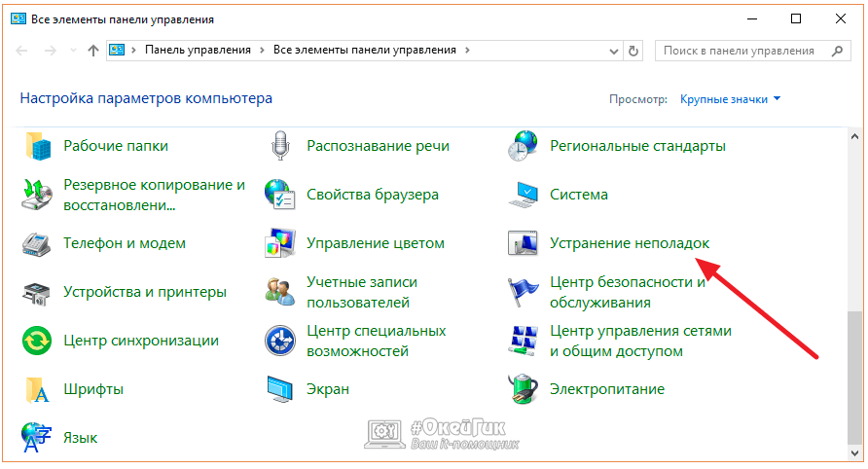The height and width of the screenshot is (469, 868).
Task: Click the Электропитание battery icon
Action: point(523,389)
